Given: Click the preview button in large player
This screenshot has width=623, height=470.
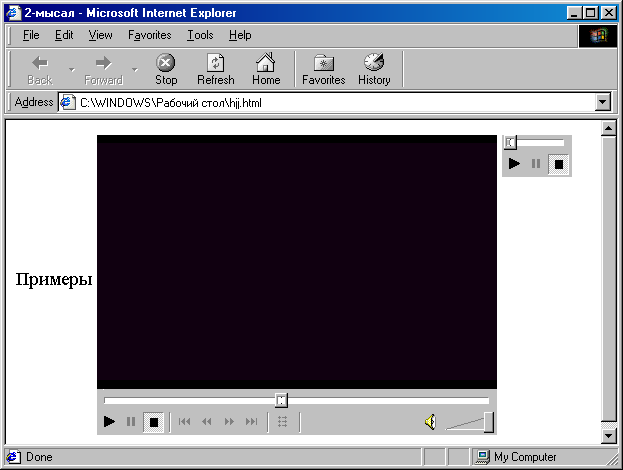Looking at the screenshot, I should pos(282,422).
